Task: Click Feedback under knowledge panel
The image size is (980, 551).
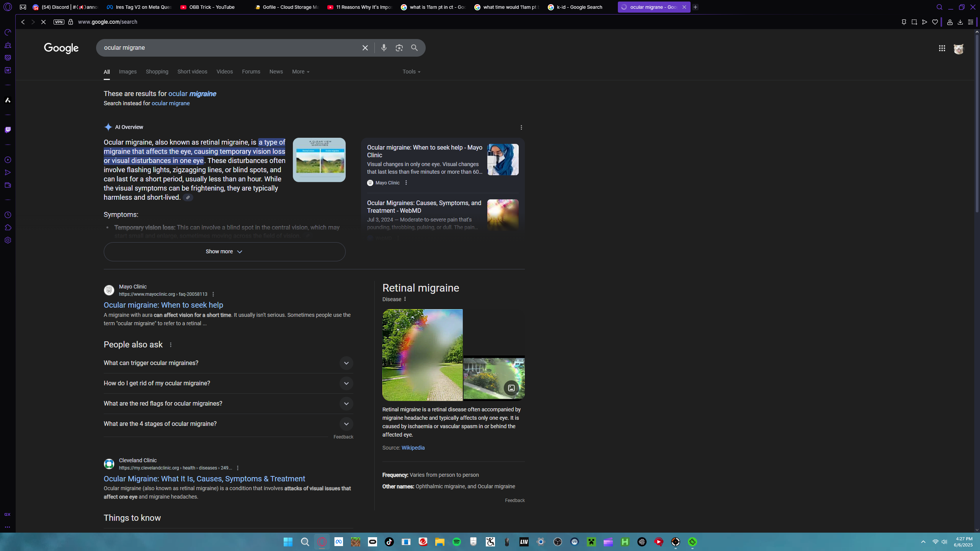Action: (x=514, y=500)
